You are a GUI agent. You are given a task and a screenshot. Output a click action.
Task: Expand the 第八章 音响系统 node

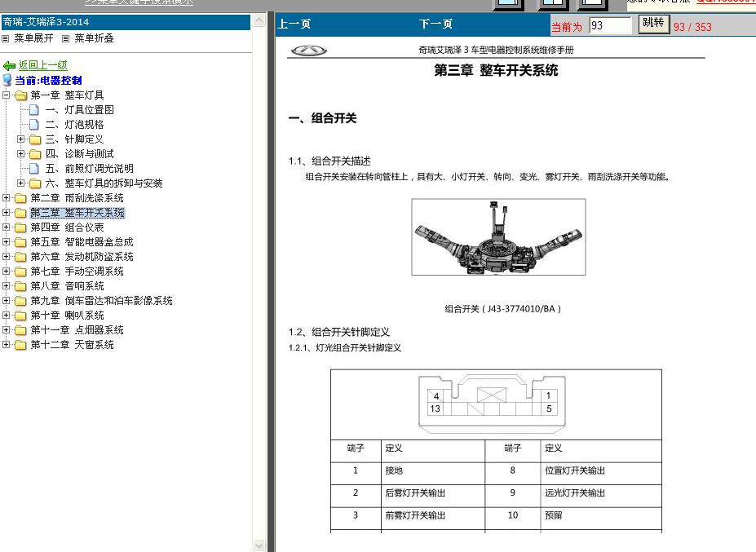click(6, 286)
